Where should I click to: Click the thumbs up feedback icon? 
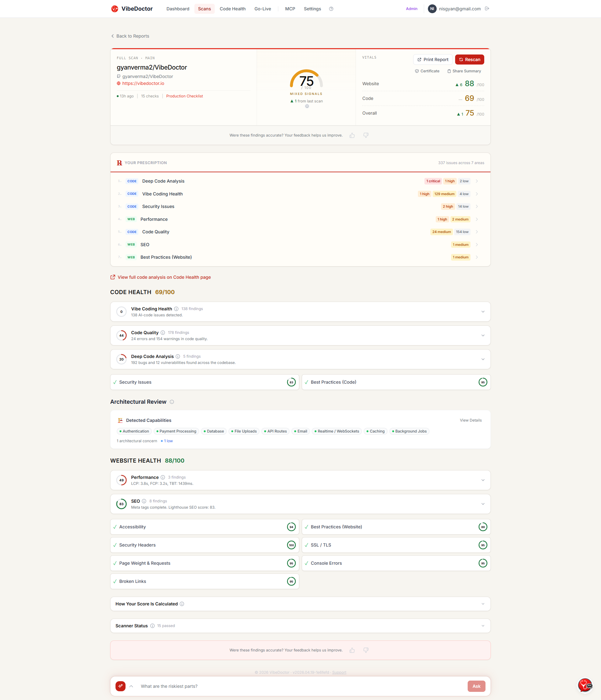(352, 135)
